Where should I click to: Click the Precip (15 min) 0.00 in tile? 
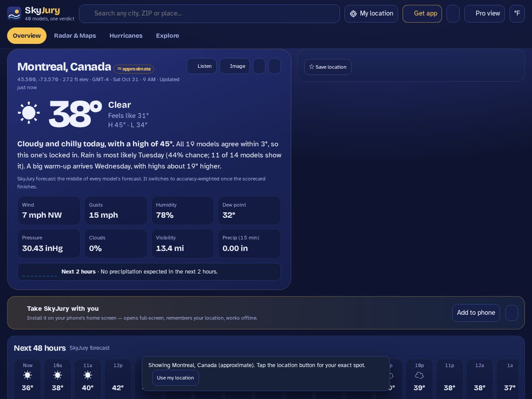pos(249,243)
